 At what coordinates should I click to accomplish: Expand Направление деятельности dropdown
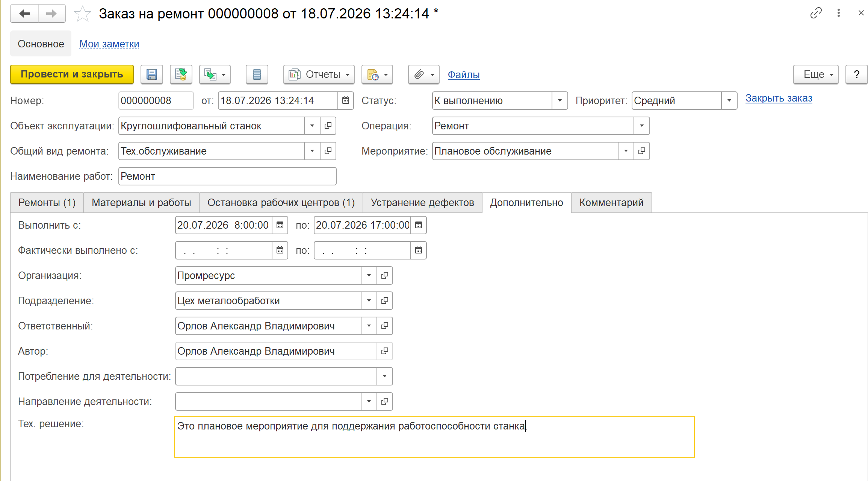click(x=369, y=402)
